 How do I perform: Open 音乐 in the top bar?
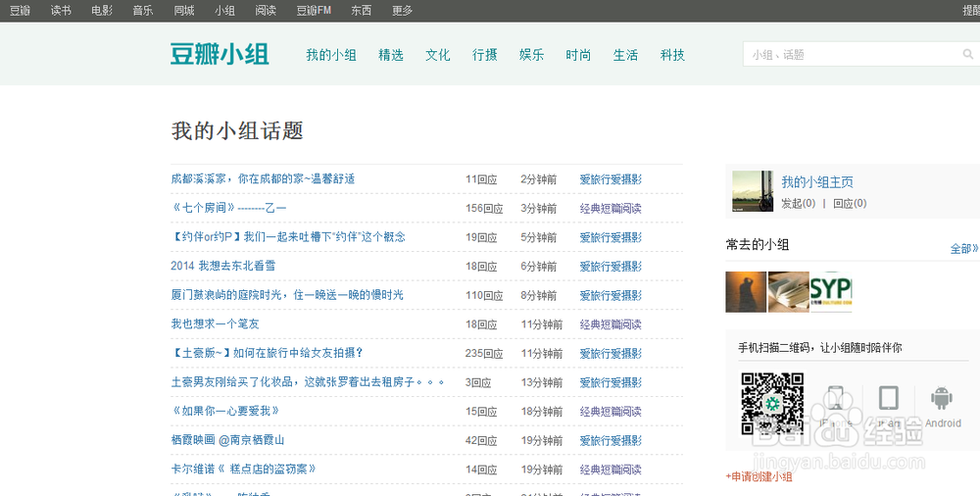coord(143,11)
